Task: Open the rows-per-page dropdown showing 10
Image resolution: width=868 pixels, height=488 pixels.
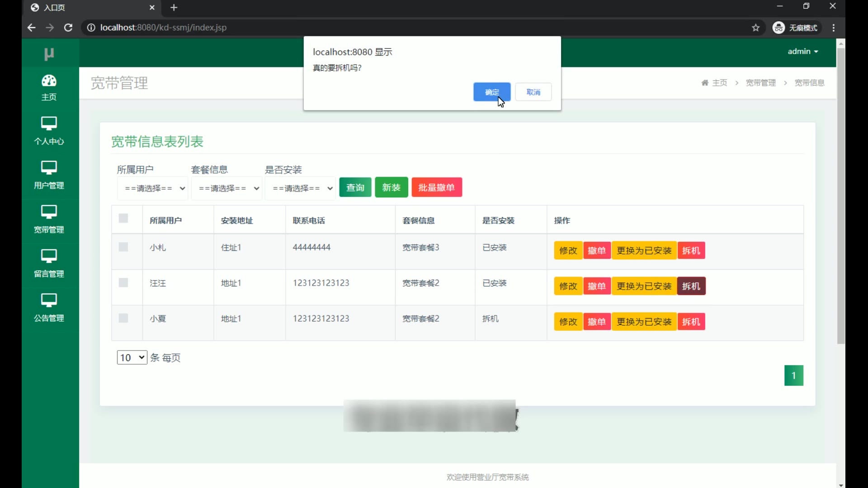Action: [x=132, y=358]
